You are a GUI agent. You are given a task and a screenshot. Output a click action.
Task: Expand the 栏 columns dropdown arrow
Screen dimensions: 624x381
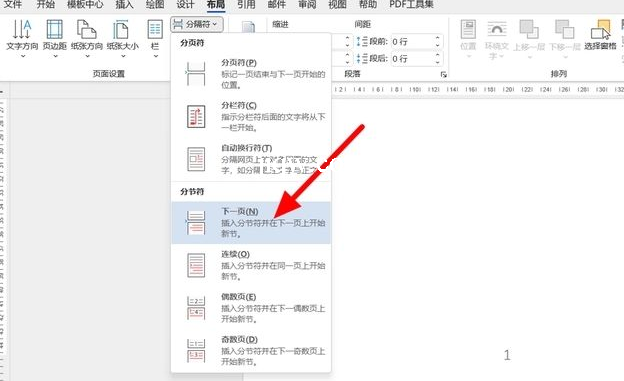(x=155, y=56)
